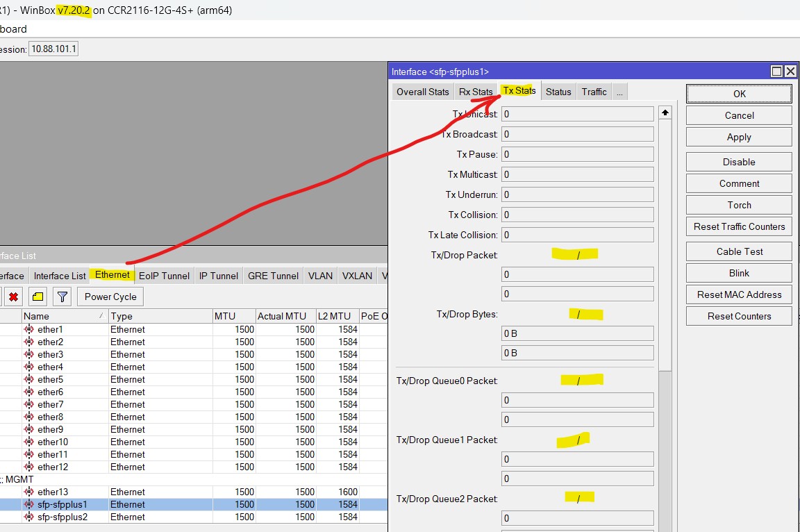Maximize the Interface sfp-sfpplus1 dialog
This screenshot has height=532, width=800.
776,72
